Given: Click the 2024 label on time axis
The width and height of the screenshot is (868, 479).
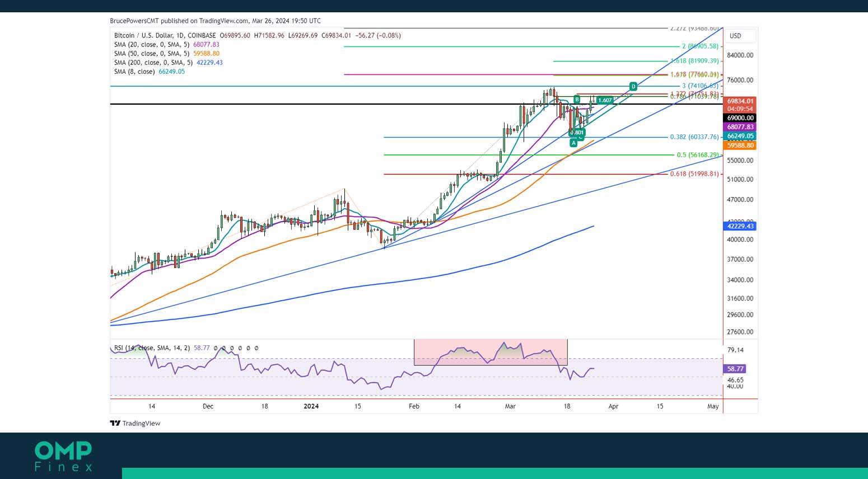Looking at the screenshot, I should (311, 406).
